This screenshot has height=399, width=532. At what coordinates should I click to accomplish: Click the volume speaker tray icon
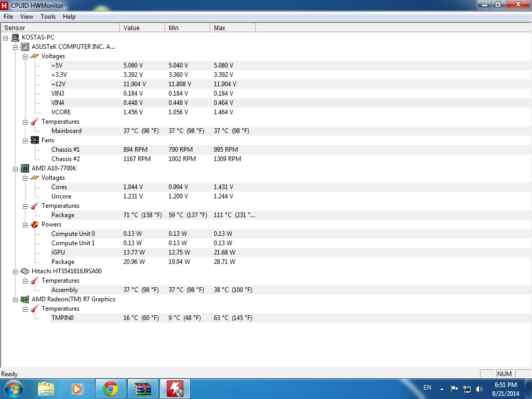[x=479, y=389]
